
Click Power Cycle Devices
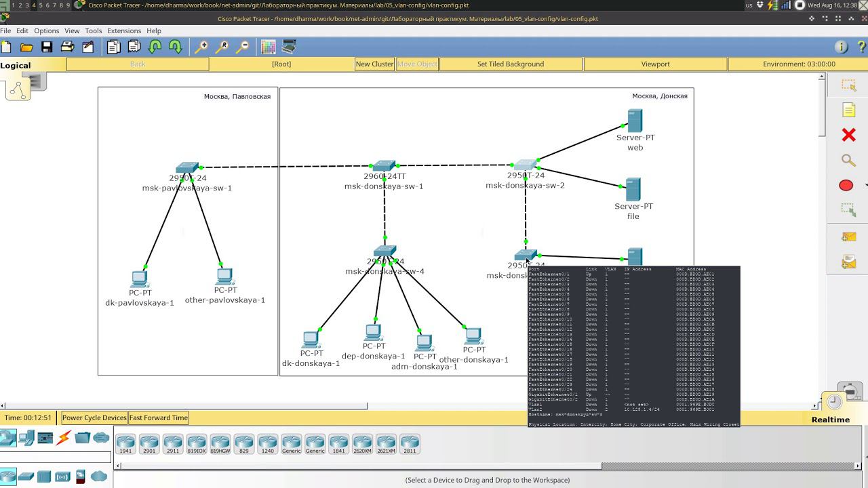94,418
